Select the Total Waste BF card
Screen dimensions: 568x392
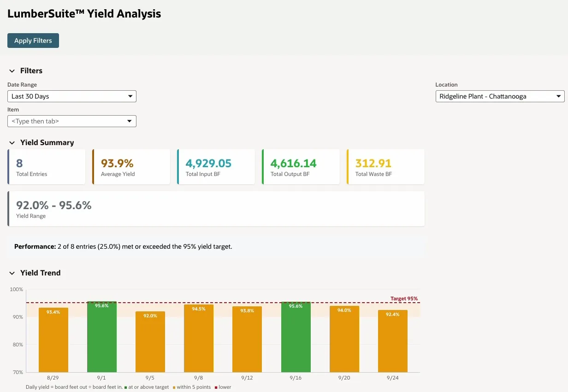[385, 167]
